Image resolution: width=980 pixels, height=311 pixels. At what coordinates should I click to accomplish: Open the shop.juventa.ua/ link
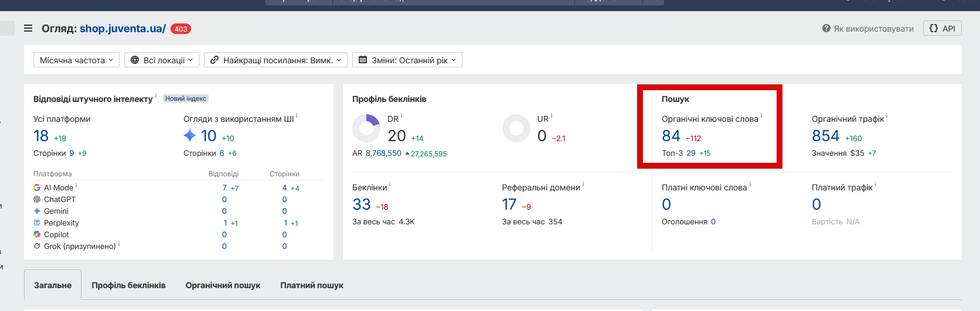point(122,28)
